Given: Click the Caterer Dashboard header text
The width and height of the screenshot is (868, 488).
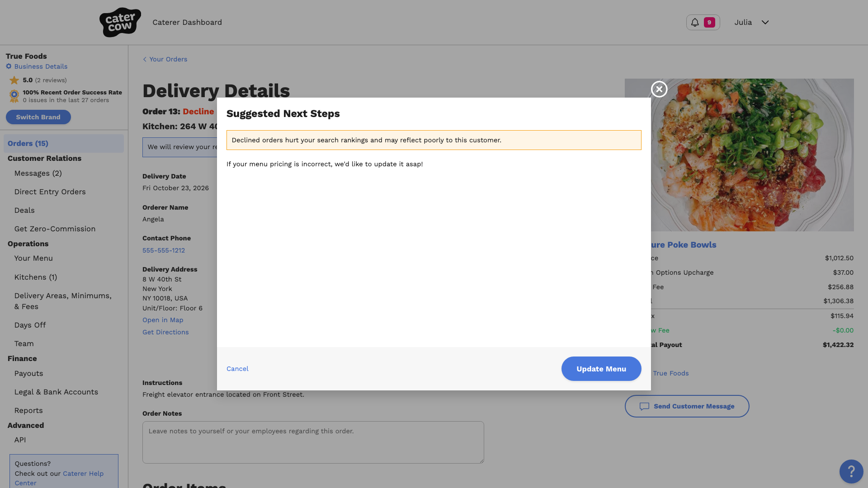Looking at the screenshot, I should pos(187,22).
